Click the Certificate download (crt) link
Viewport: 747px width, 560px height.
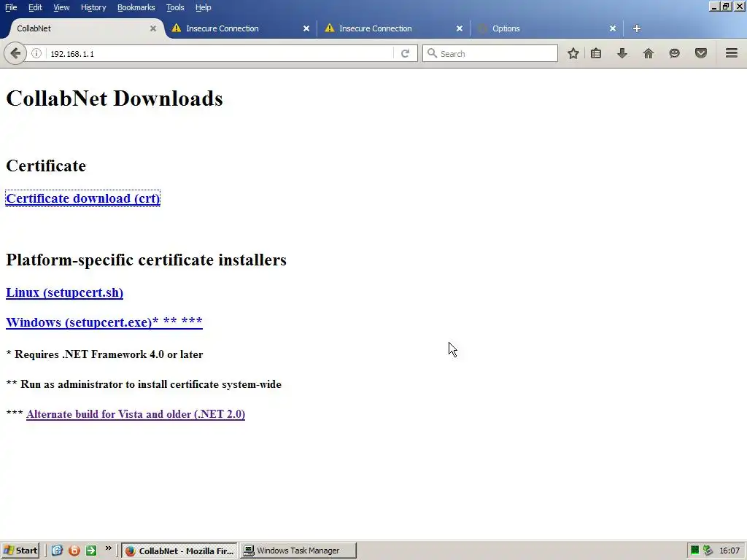(x=83, y=198)
